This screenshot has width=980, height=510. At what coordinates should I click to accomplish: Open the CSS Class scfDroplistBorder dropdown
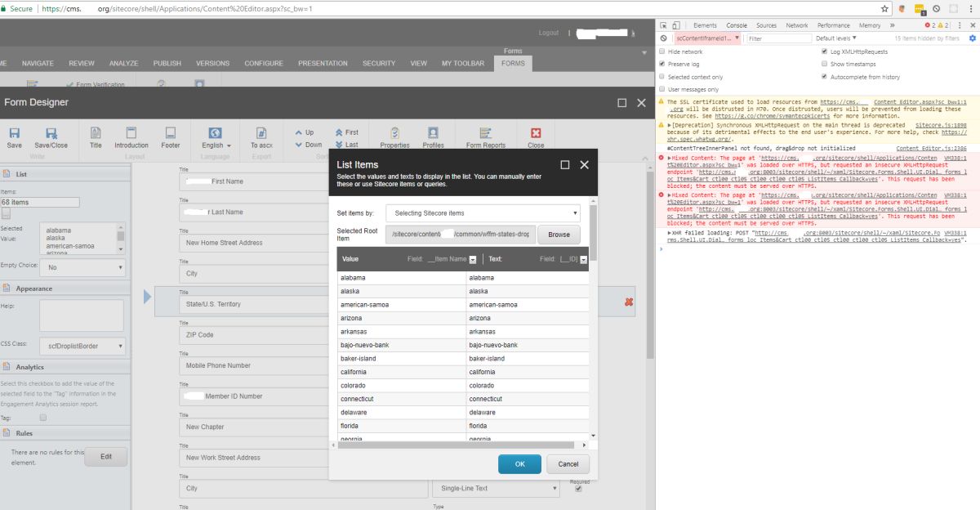[x=82, y=346]
